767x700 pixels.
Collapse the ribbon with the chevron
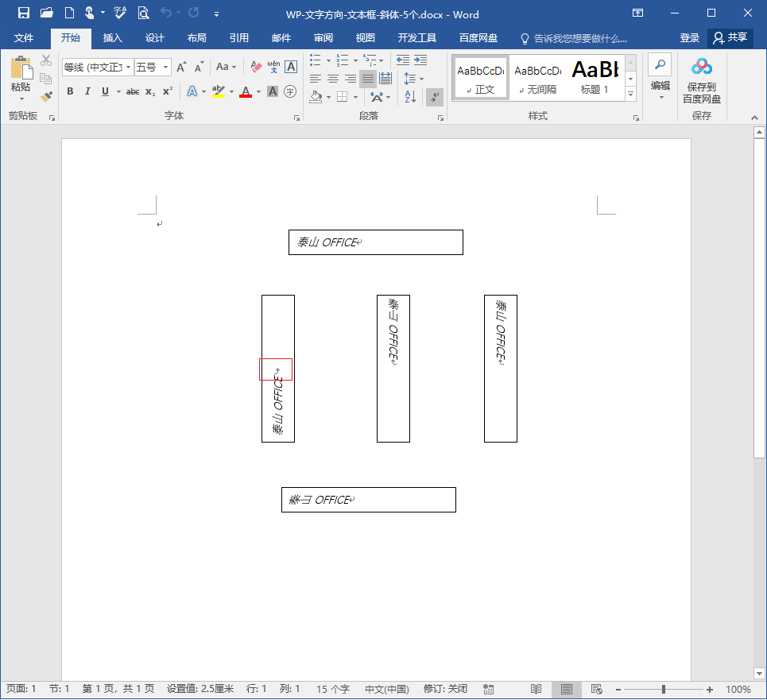pyautogui.click(x=755, y=118)
